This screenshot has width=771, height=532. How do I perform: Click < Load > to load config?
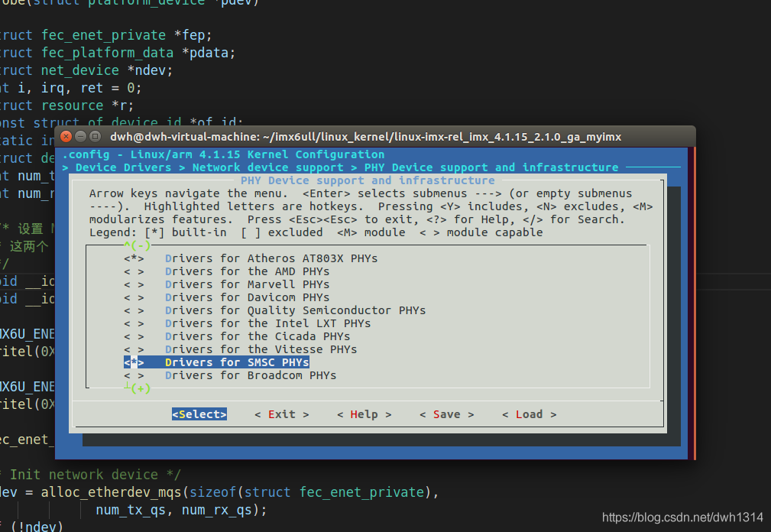pyautogui.click(x=530, y=414)
